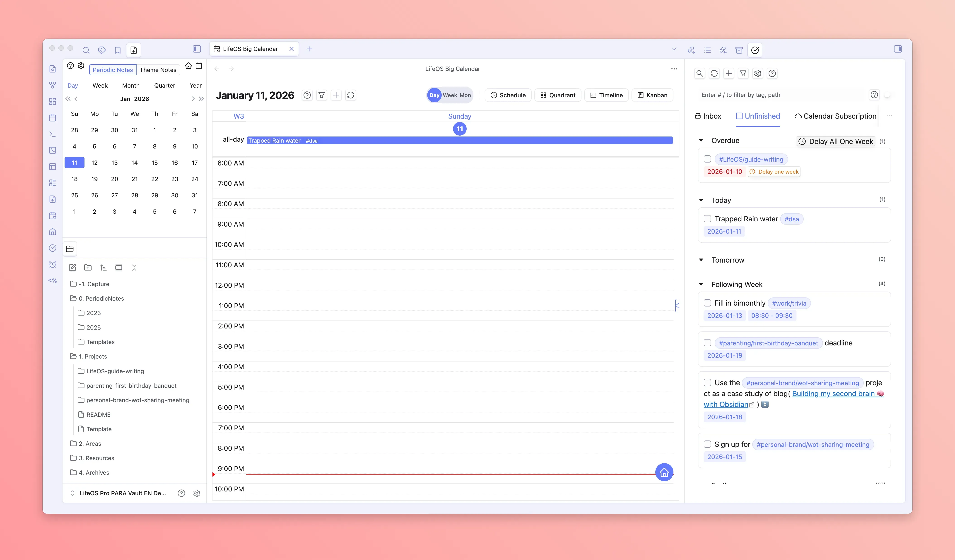Switch to Theme Notes tab
The image size is (955, 560).
158,70
